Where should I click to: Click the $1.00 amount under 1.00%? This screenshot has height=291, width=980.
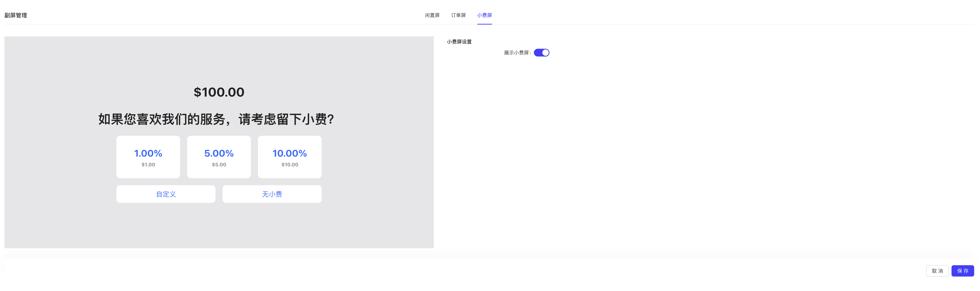(x=148, y=165)
